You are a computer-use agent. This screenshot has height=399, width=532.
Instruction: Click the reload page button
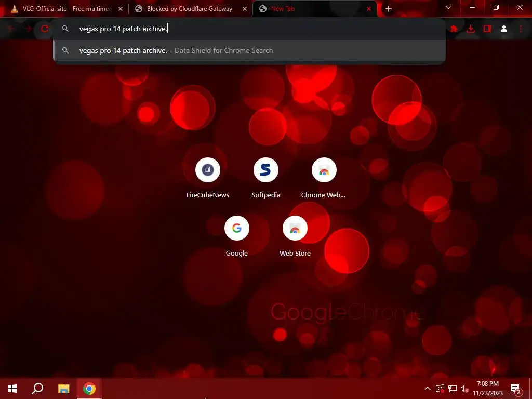pos(45,29)
